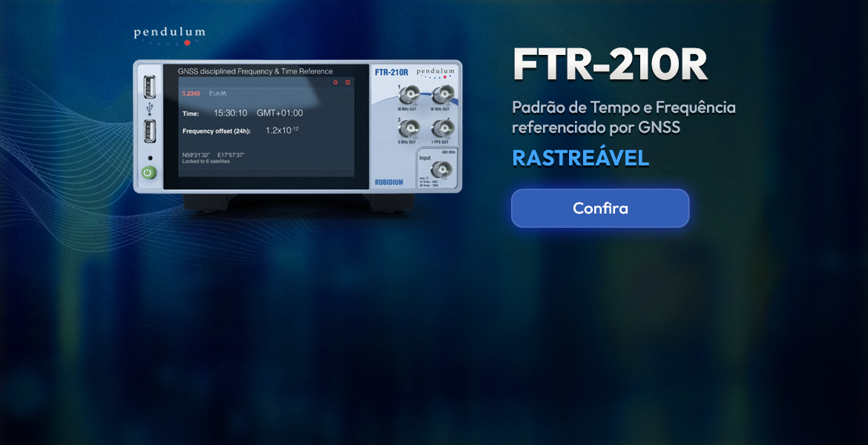Select the red 1.2345 tab on the device screen

191,93
